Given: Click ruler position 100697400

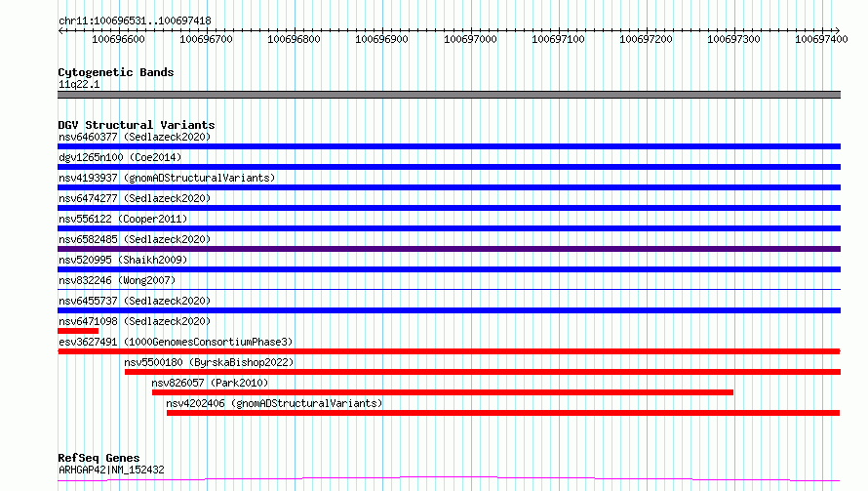Looking at the screenshot, I should (821, 39).
